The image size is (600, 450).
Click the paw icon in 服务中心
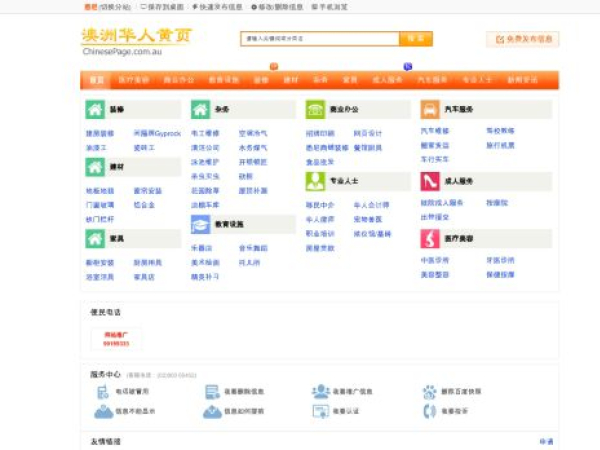coord(429,392)
